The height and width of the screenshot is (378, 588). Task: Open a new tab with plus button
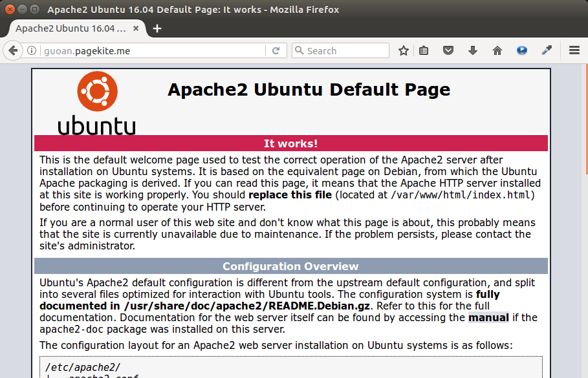click(x=157, y=28)
